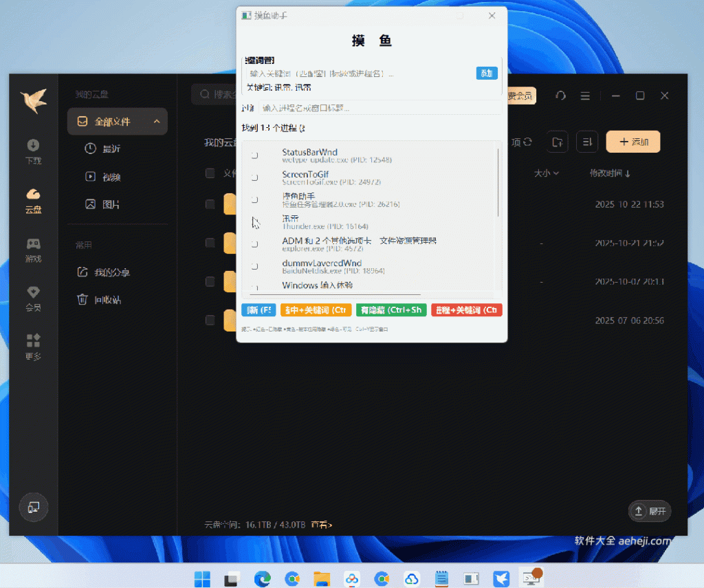
Task: Check the ScreenToGif.exe process checkbox
Action: [x=254, y=177]
